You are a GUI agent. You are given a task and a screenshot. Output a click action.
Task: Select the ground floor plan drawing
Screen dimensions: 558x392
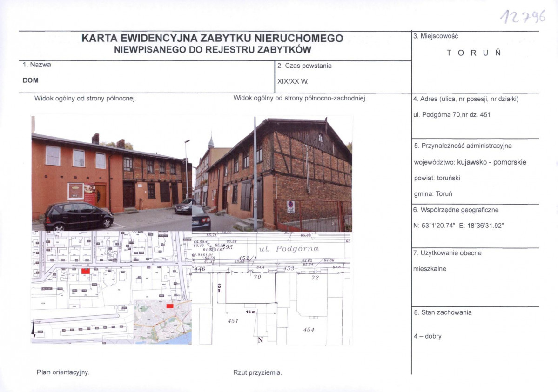pyautogui.click(x=272, y=288)
